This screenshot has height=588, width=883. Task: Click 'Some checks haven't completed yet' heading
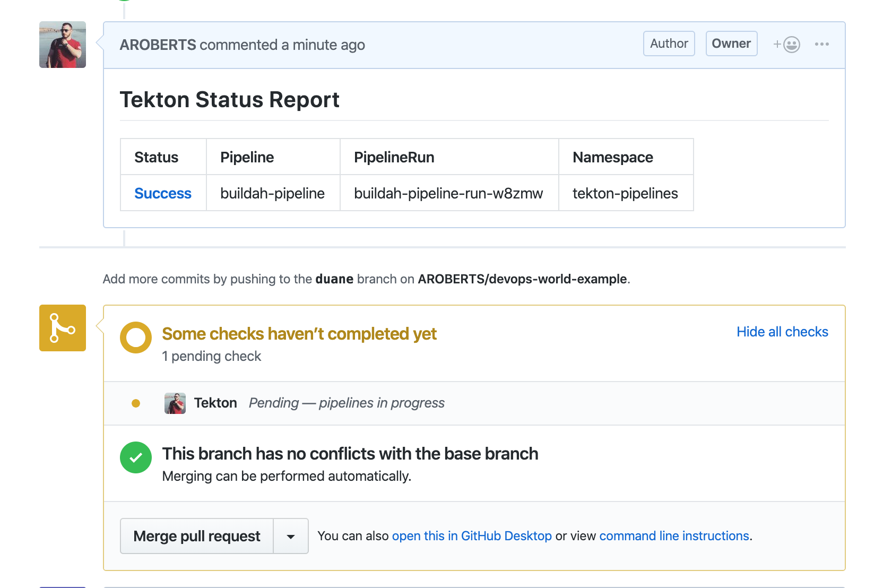pyautogui.click(x=299, y=334)
